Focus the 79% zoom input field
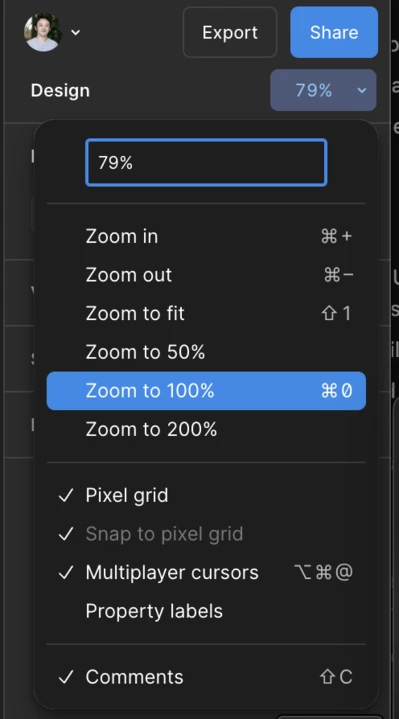The width and height of the screenshot is (399, 719). (206, 162)
